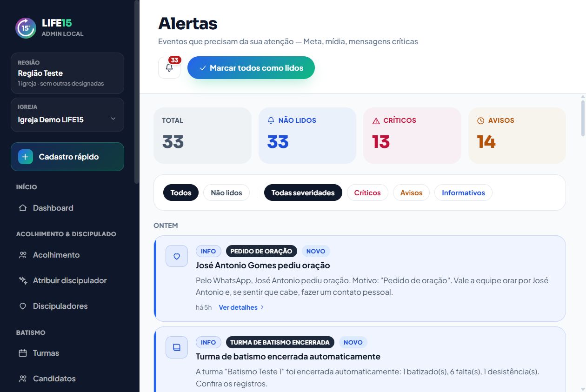Show only Avisos alerts

tap(412, 193)
